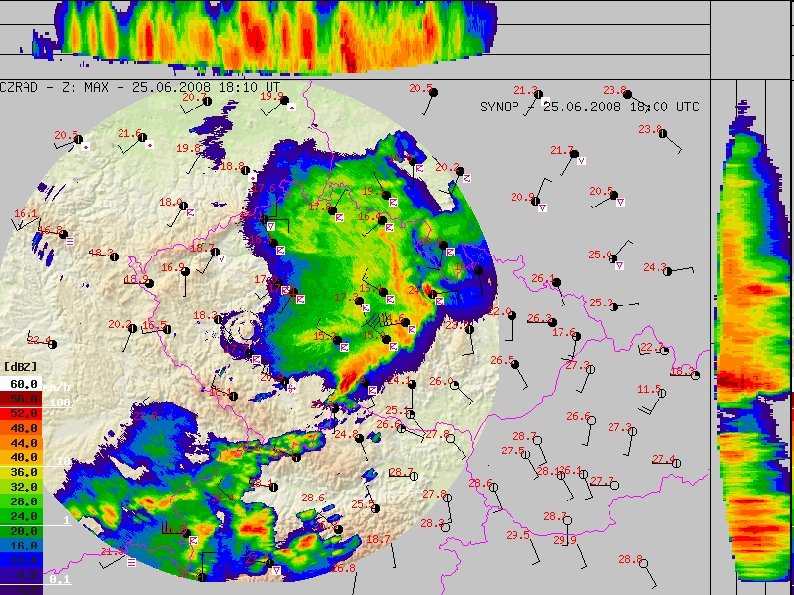Image resolution: width=794 pixels, height=595 pixels.
Task: Click station temperature 18.8
Action: tap(232, 166)
